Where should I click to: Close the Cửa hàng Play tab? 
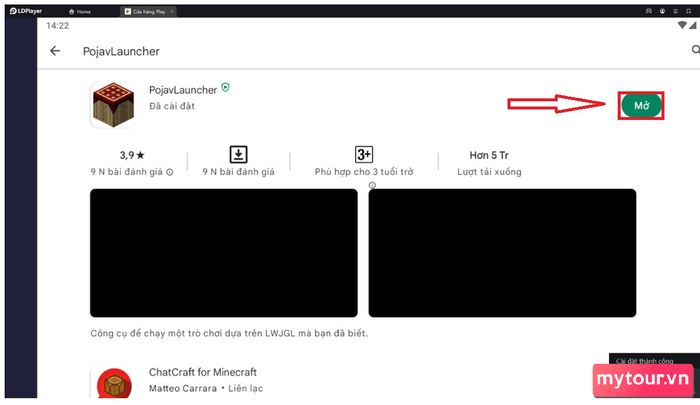click(172, 12)
